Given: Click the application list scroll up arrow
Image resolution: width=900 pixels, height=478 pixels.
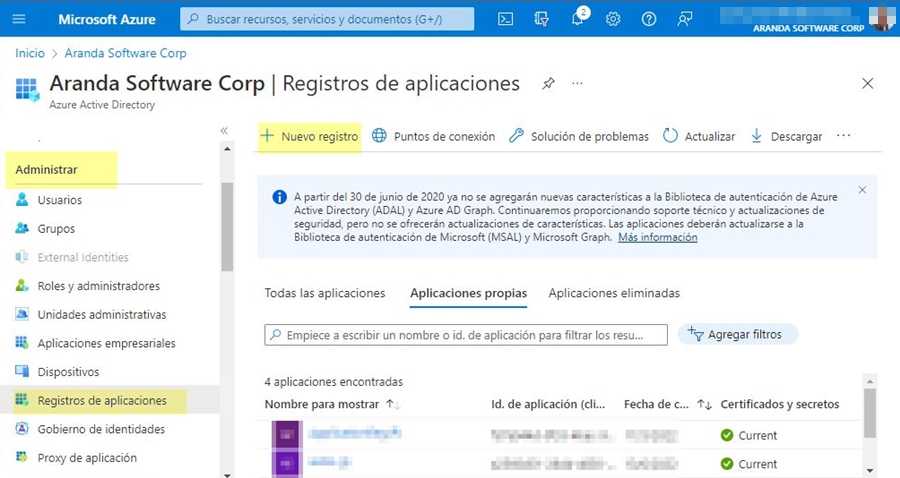Looking at the screenshot, I should (x=870, y=381).
